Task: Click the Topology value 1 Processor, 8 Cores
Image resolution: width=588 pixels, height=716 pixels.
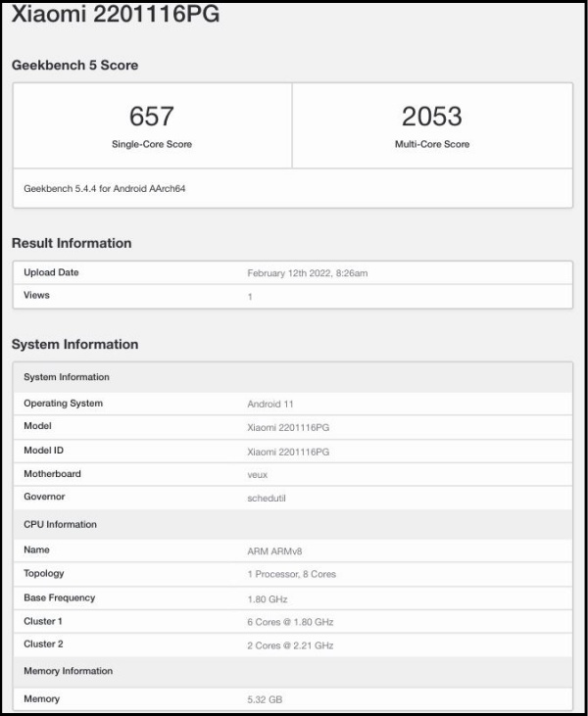Action: 291,574
